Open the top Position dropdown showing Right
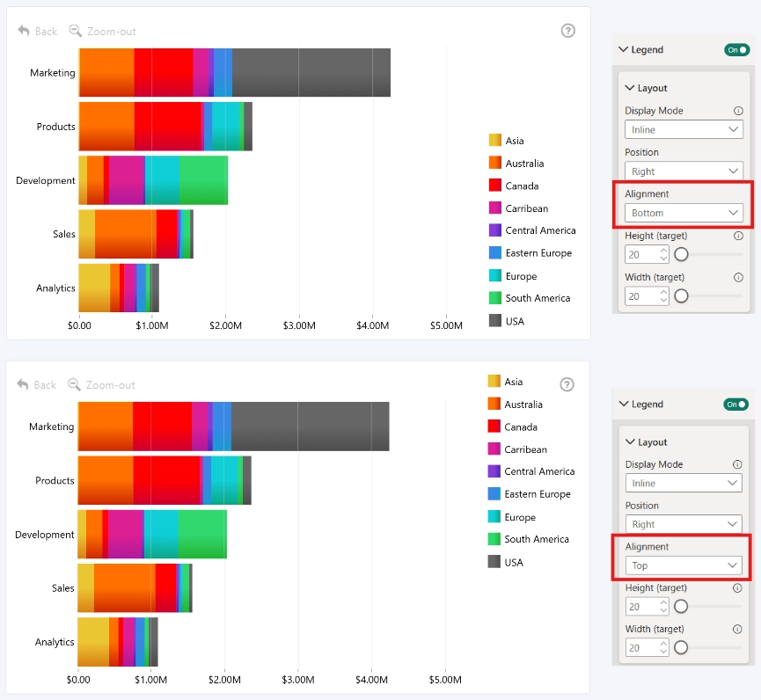761x700 pixels. click(684, 171)
